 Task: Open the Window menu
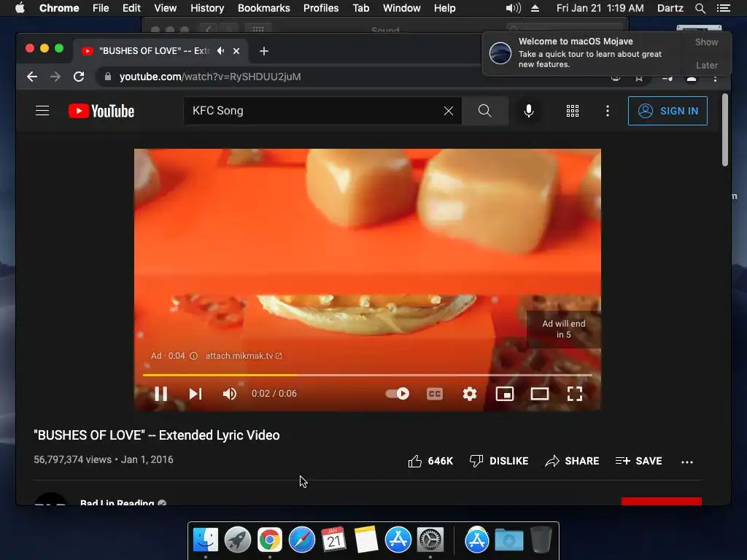pos(402,8)
